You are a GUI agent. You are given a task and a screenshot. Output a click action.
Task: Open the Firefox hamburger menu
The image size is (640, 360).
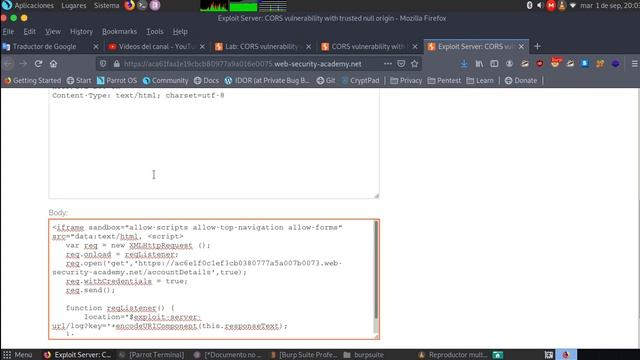(635, 64)
